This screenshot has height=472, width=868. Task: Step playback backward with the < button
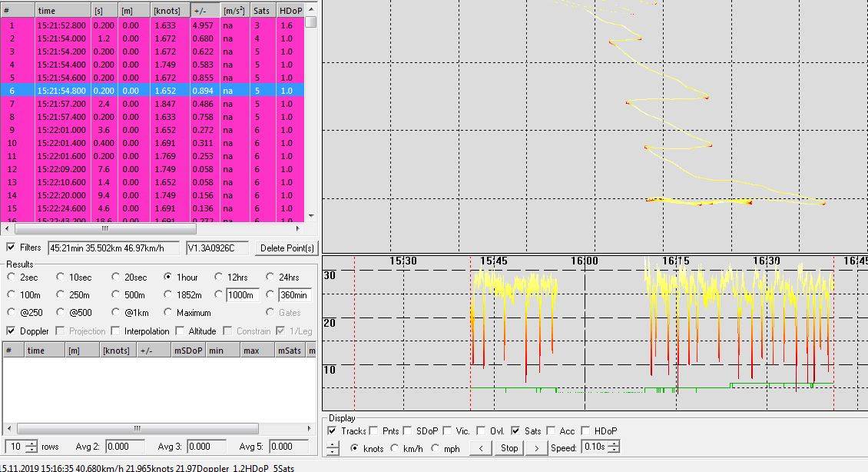[x=480, y=447]
